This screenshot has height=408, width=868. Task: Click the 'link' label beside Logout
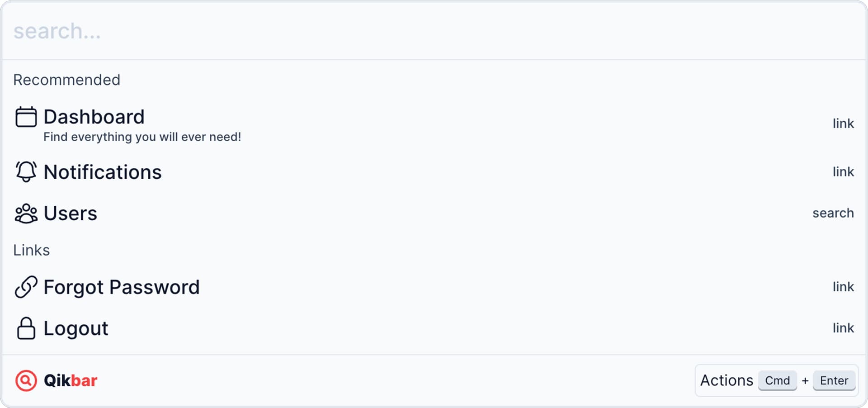[x=844, y=328]
